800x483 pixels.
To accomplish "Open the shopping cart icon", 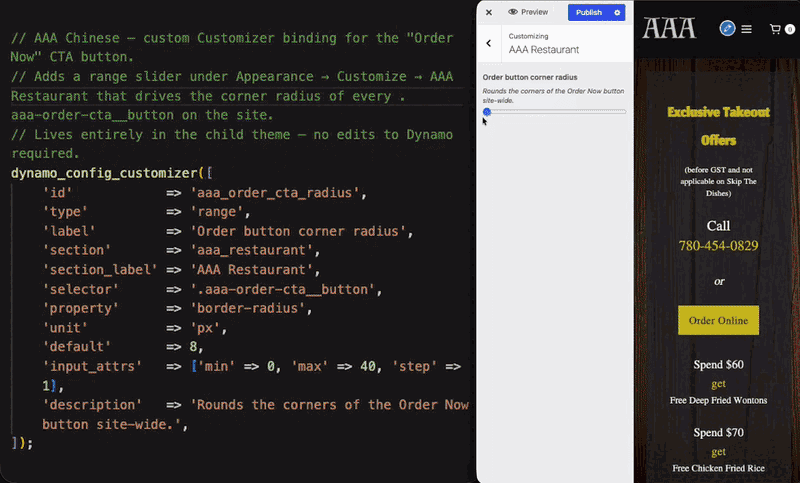I will click(775, 29).
